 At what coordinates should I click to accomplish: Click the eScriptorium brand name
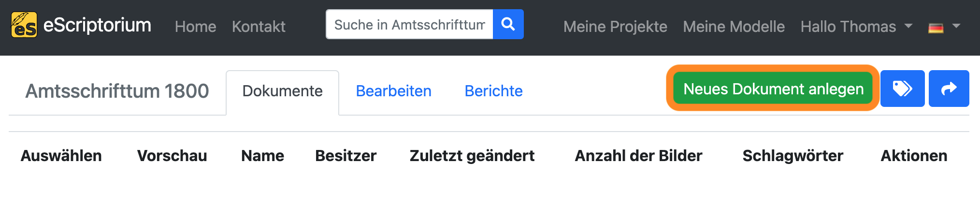(x=97, y=25)
